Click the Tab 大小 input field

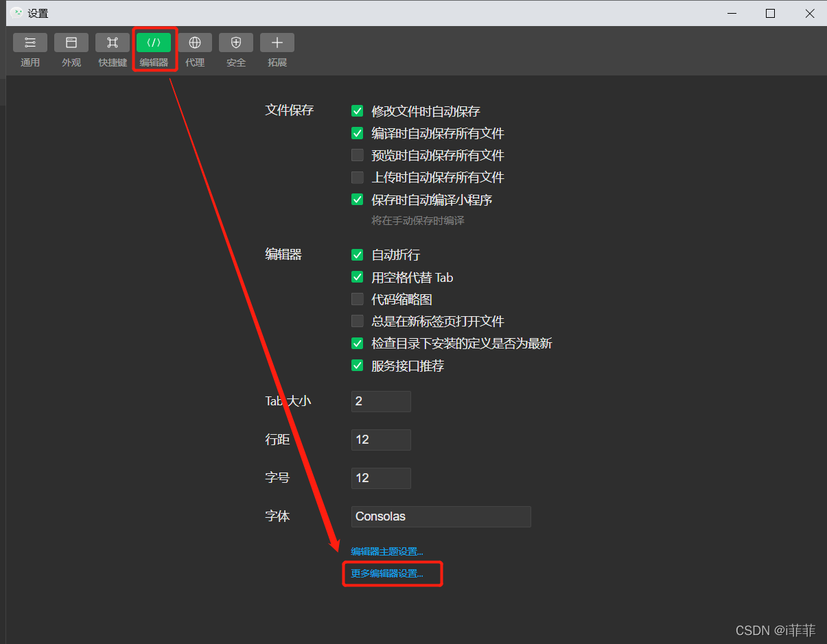coord(381,401)
